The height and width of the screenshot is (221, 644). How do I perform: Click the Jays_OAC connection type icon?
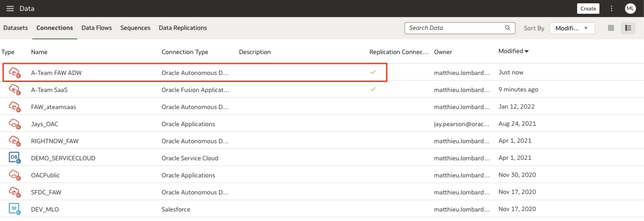point(14,124)
